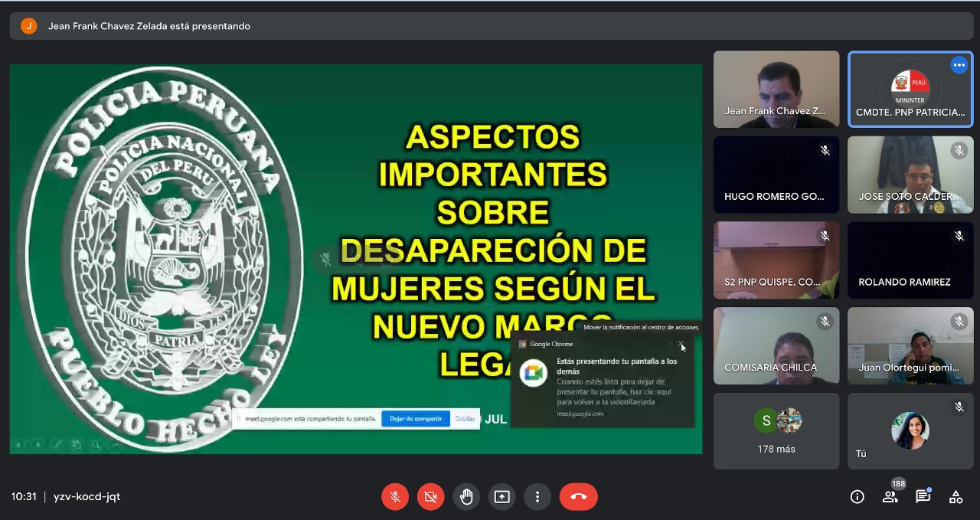
Task: Click your profile photo in the Tú tile
Action: coord(910,430)
